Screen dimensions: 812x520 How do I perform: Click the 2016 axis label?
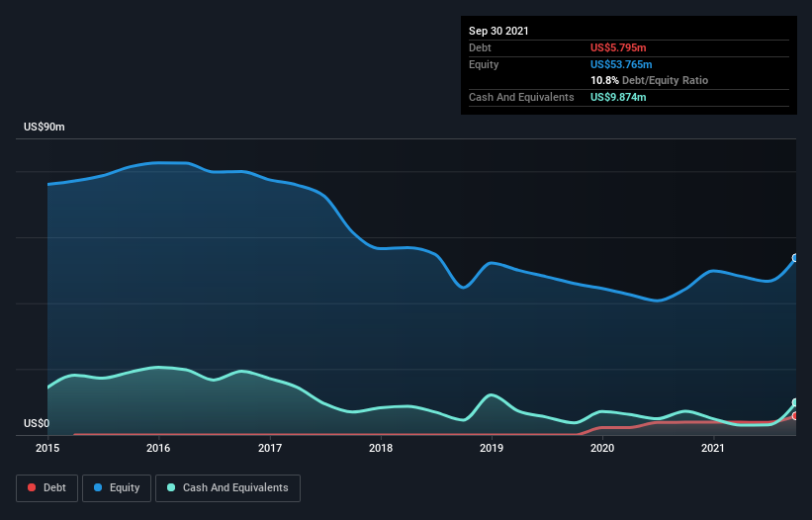pos(158,448)
